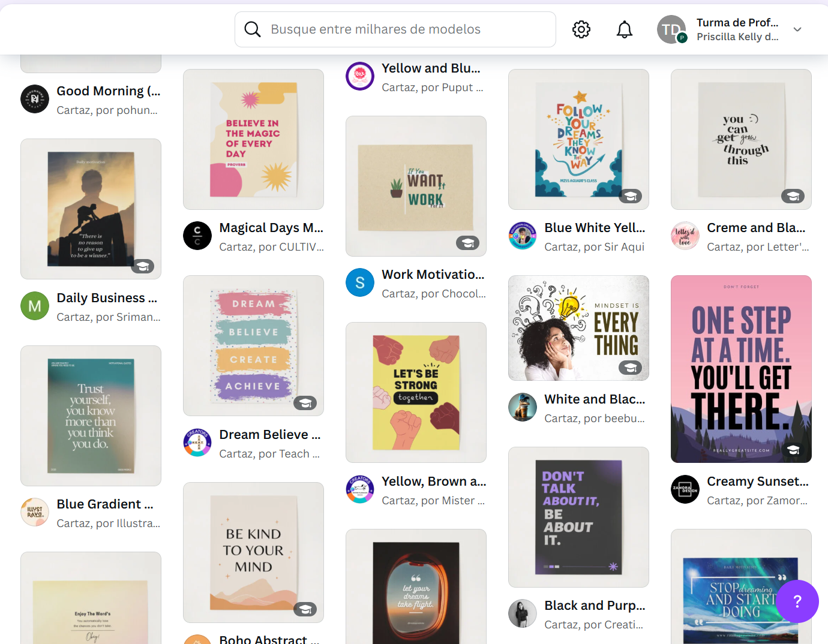828x644 pixels.
Task: Open the mountain climber winner poster thumbnail
Action: 91,209
